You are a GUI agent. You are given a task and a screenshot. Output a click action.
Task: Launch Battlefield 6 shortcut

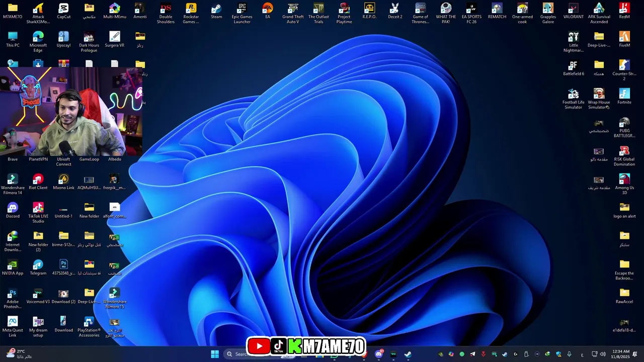(574, 68)
